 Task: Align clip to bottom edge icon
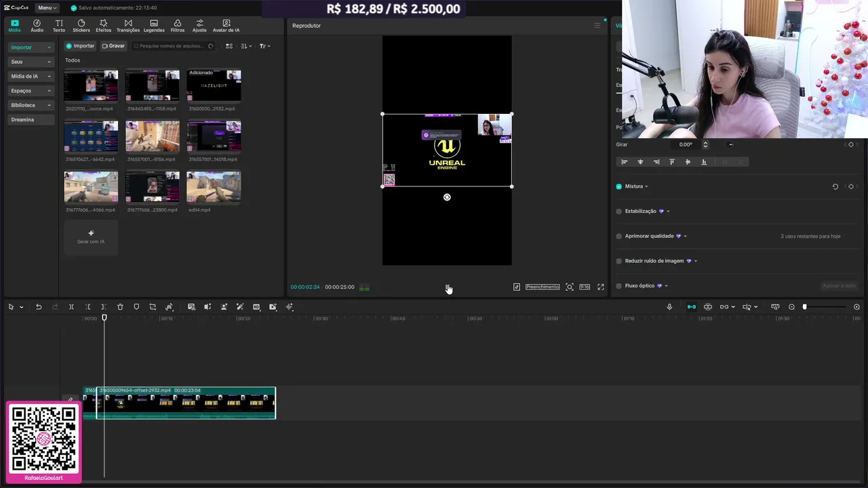coord(704,162)
